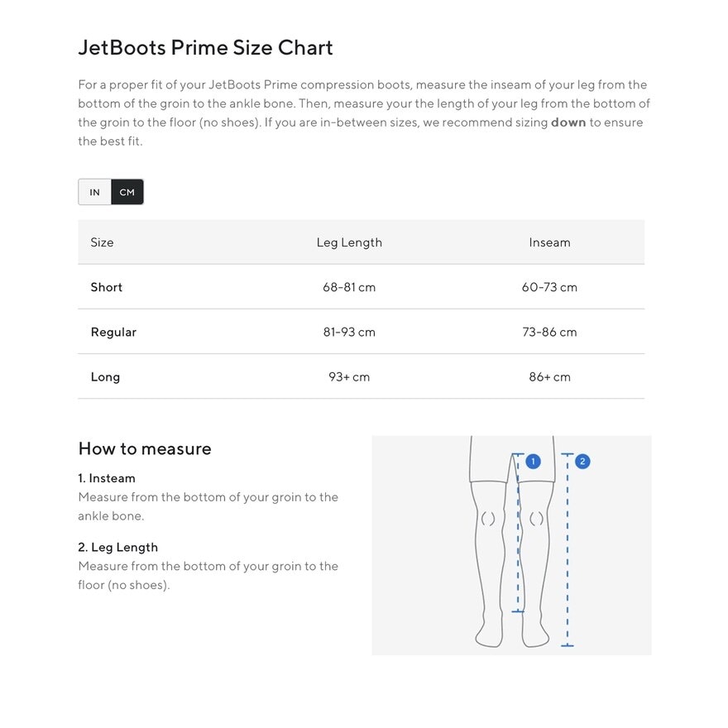Click the blue number 1 inseam marker
Screen dimensions: 728x728
tap(533, 462)
